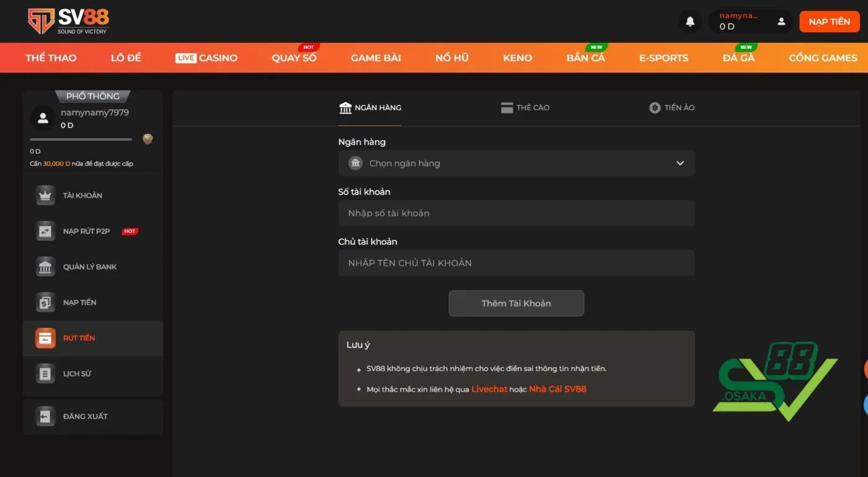This screenshot has width=868, height=477.
Task: Switch to the Ngân Hàng tab
Action: [370, 108]
